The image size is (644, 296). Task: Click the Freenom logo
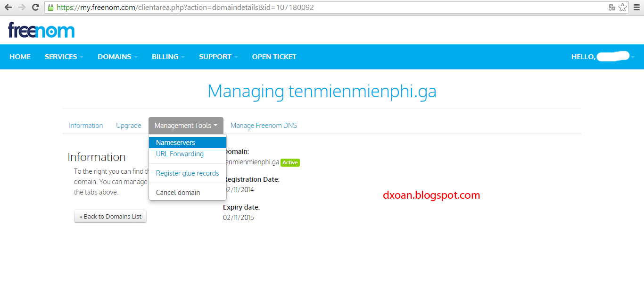tap(41, 30)
